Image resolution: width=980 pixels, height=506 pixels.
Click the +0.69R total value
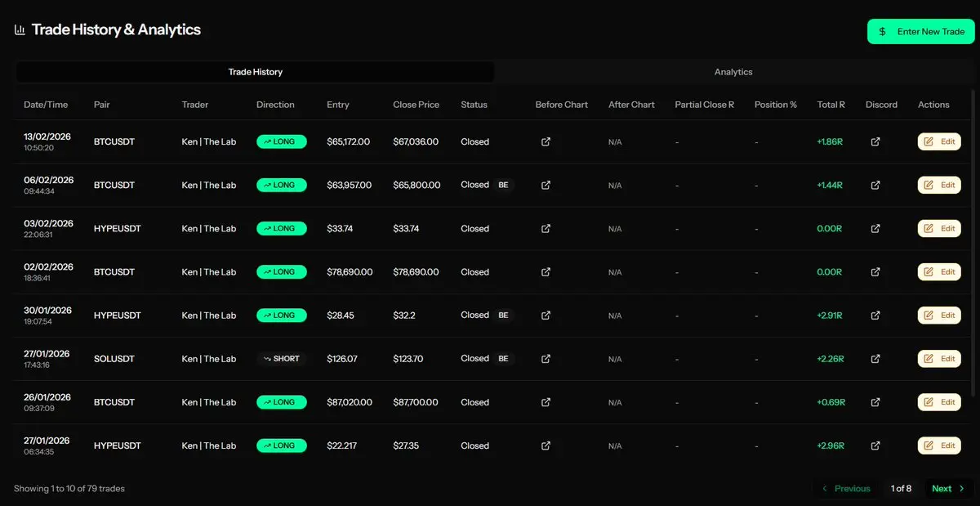click(x=831, y=402)
